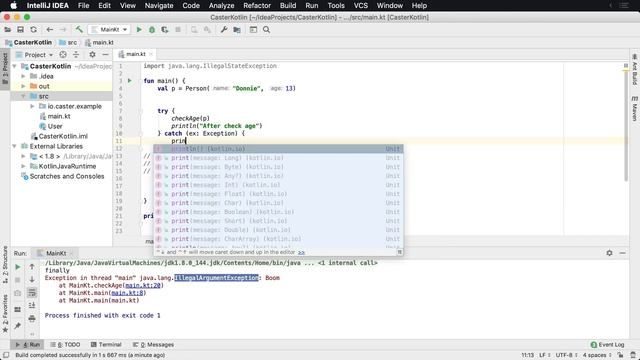Open the Ant Build side panel
Screen dimensions: 640x360
tap(634, 69)
